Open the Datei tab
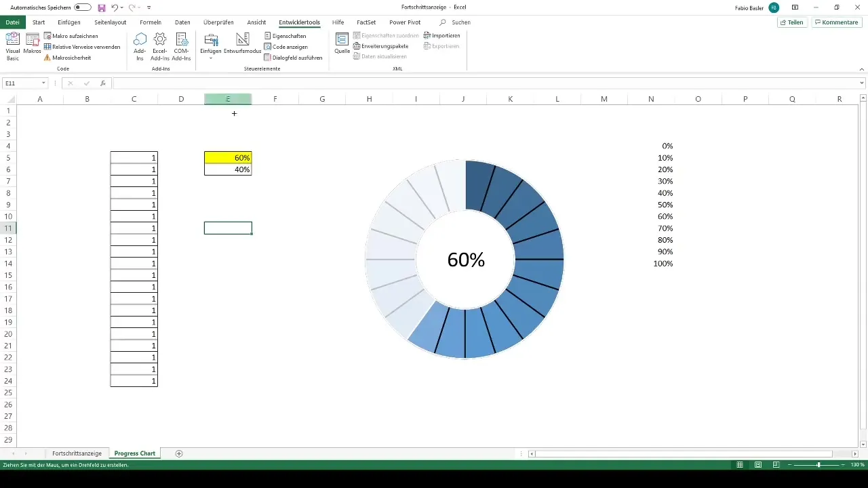The width and height of the screenshot is (868, 488). [x=13, y=22]
